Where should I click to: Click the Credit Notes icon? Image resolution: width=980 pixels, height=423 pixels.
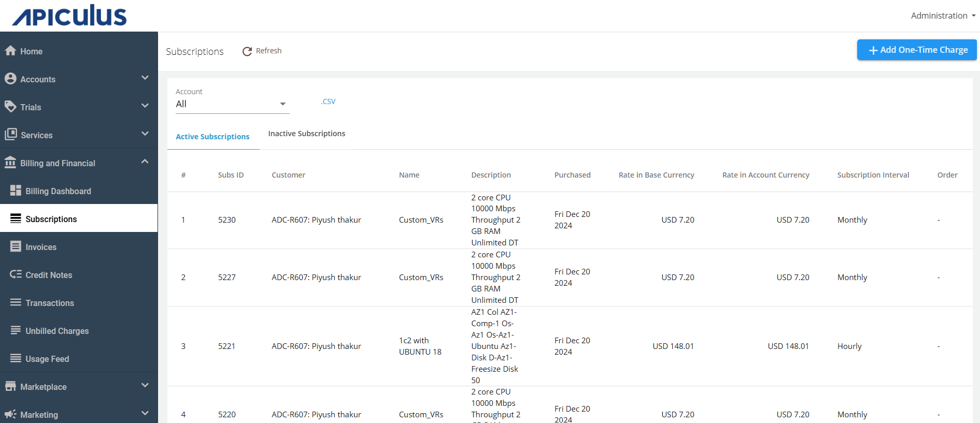click(x=16, y=274)
